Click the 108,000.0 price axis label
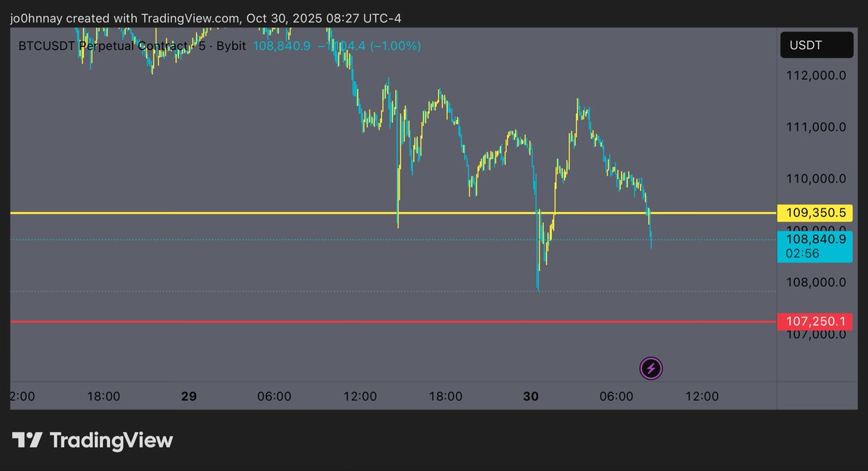Screen dimensions: 868x471 pyautogui.click(x=815, y=283)
